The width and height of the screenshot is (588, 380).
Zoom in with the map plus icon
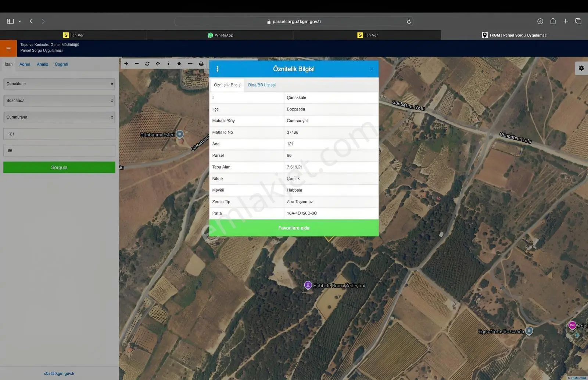click(126, 64)
